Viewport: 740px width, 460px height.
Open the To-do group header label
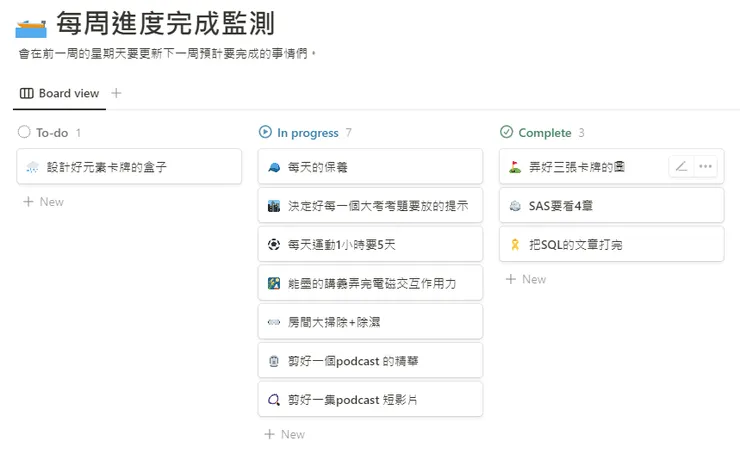[52, 132]
